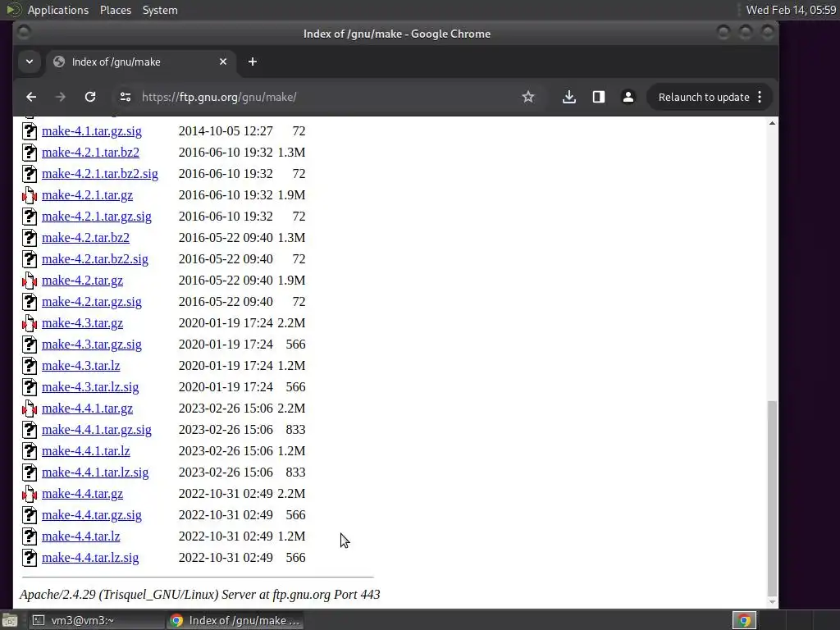The height and width of the screenshot is (630, 840).
Task: Click the clock showing Wed Feb 14
Action: pos(791,10)
